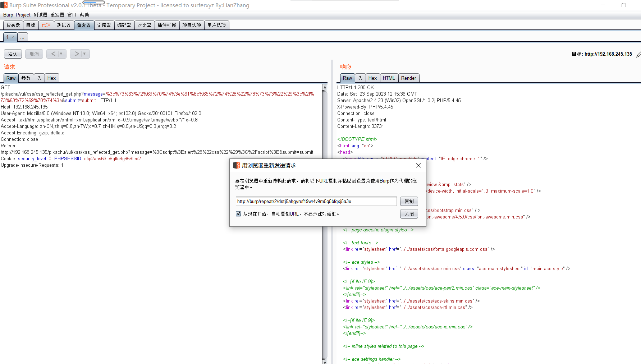This screenshot has width=641, height=364.
Task: Click the 复制 button to copy URL
Action: (x=409, y=201)
